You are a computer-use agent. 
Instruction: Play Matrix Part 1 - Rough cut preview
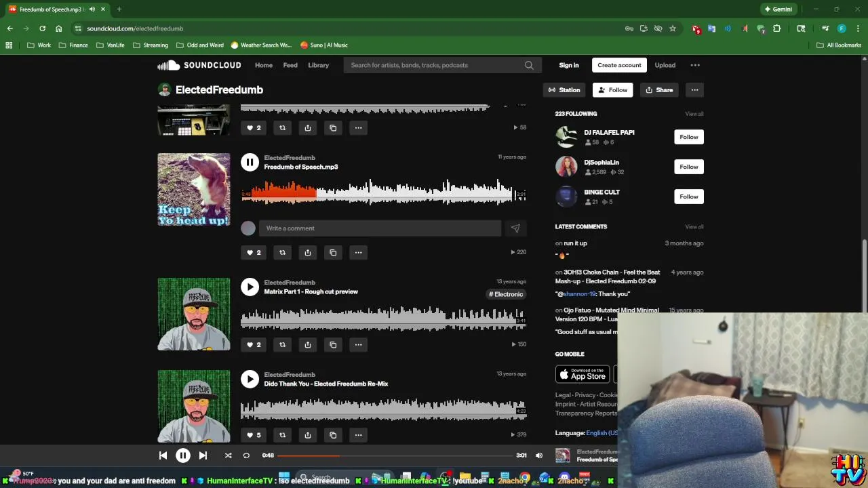(250, 287)
